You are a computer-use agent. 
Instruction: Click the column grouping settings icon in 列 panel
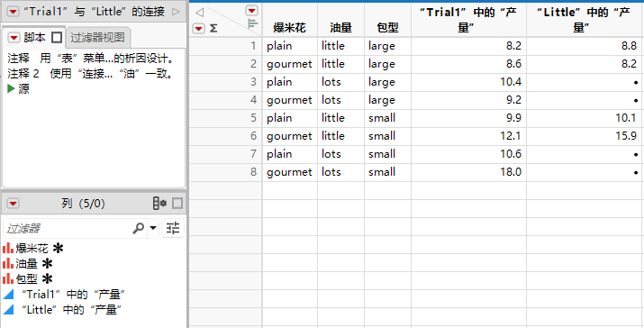point(159,203)
